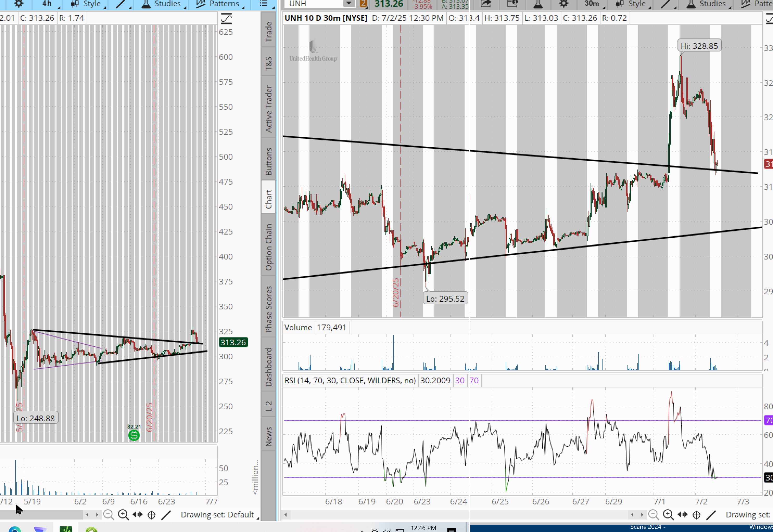Zoom out on the right chart
Image resolution: width=773 pixels, height=532 pixels.
point(653,515)
